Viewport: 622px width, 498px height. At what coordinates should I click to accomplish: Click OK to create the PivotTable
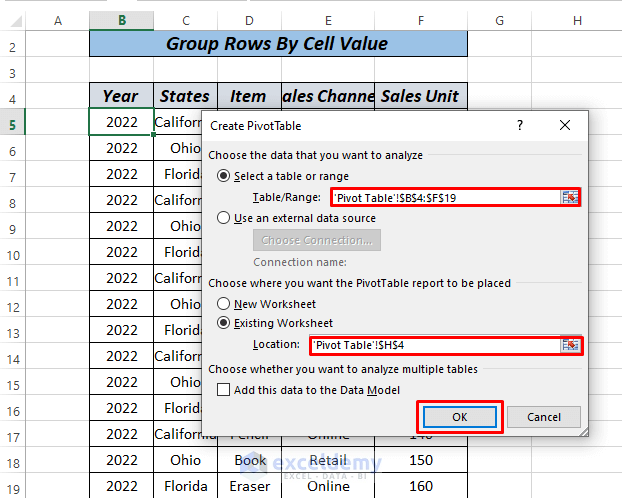[459, 416]
